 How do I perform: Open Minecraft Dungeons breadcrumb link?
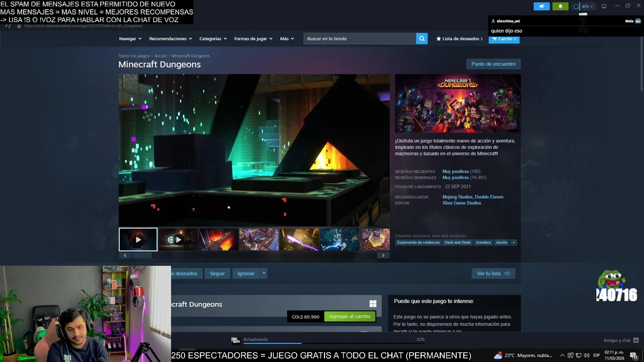tap(191, 56)
